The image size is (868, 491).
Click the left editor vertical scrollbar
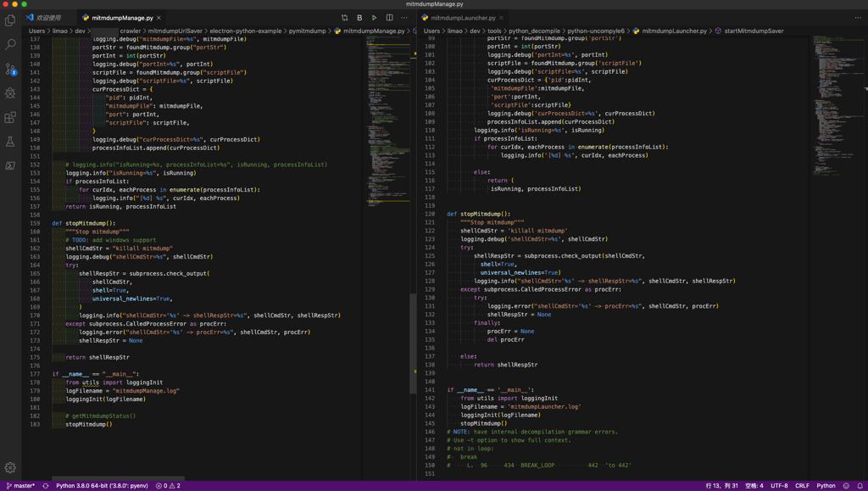[413, 343]
